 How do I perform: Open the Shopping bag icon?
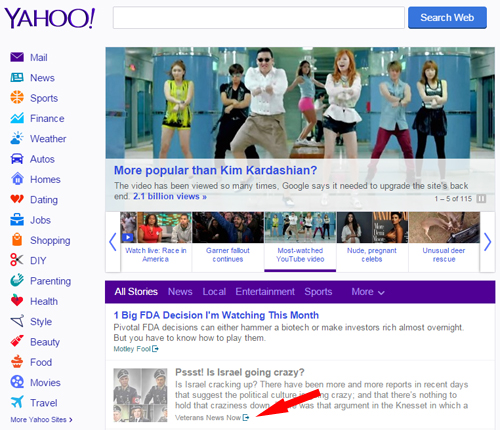click(17, 240)
